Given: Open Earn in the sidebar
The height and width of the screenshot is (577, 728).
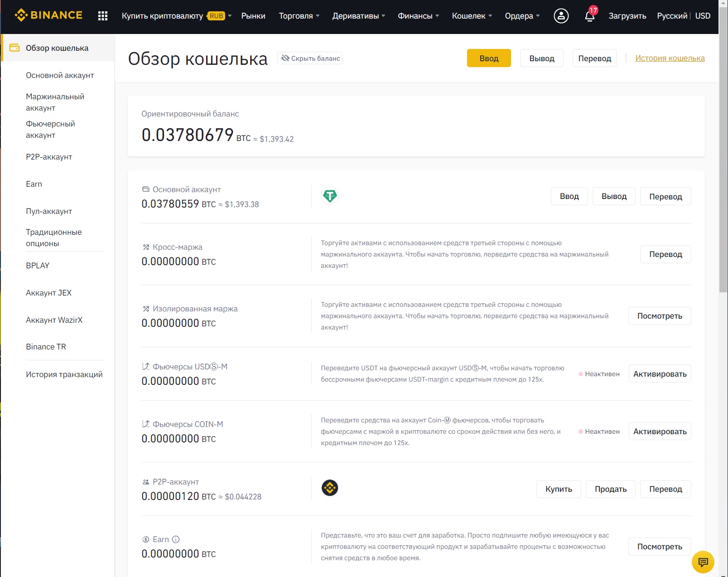Looking at the screenshot, I should 34,184.
